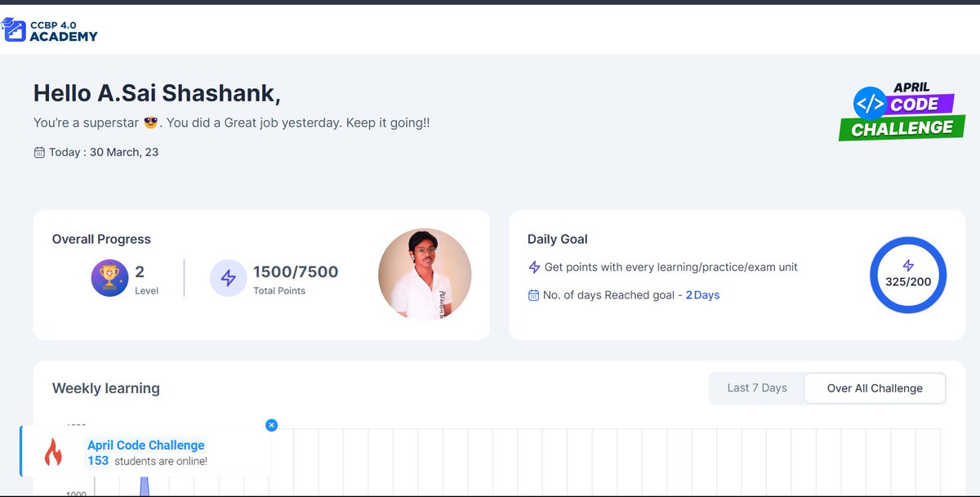Image resolution: width=980 pixels, height=497 pixels.
Task: Click the bolt icon next to Get points text
Action: (534, 267)
